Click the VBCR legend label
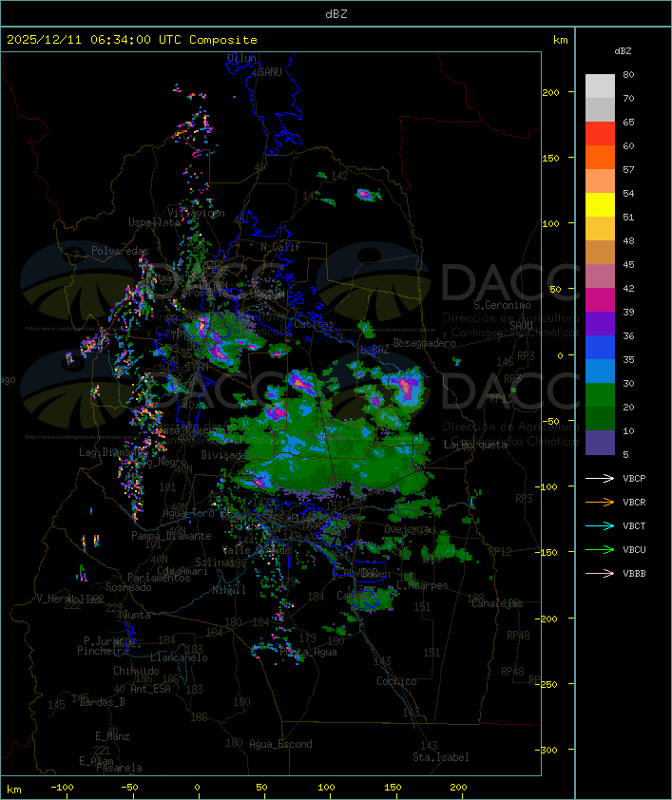Screen dimensions: 672x800 click(634, 502)
